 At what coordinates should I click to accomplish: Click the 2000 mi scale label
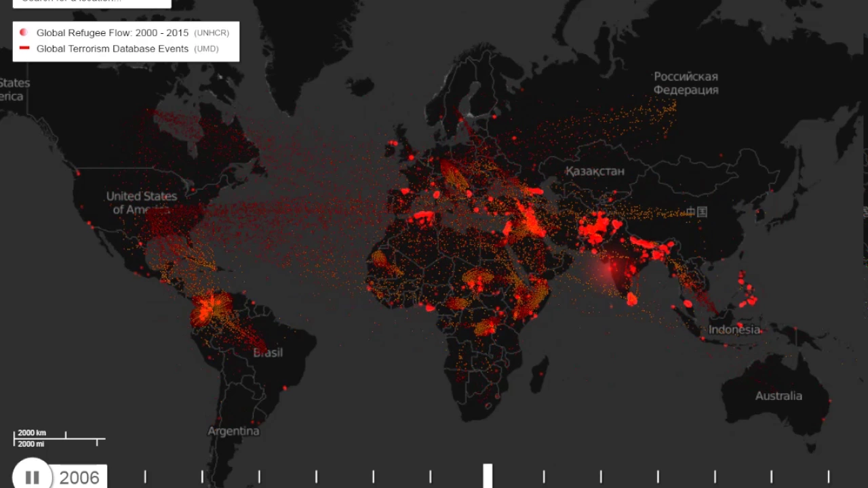tap(31, 443)
